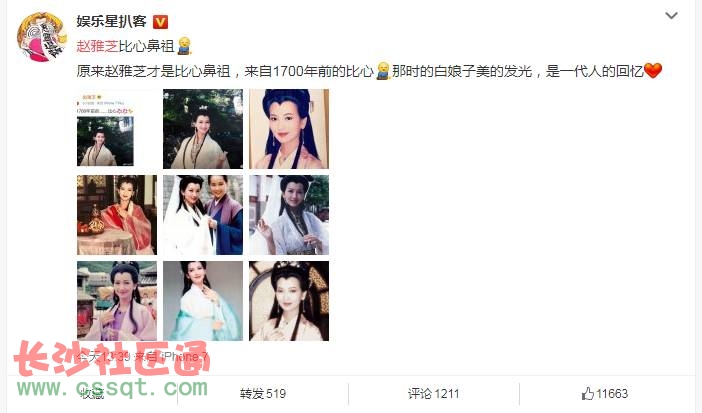Click the post timestamp 今天 13:39

(104, 357)
